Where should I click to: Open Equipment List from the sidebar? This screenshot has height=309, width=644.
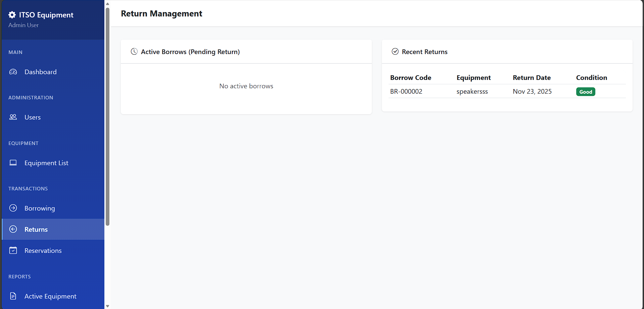pyautogui.click(x=46, y=163)
